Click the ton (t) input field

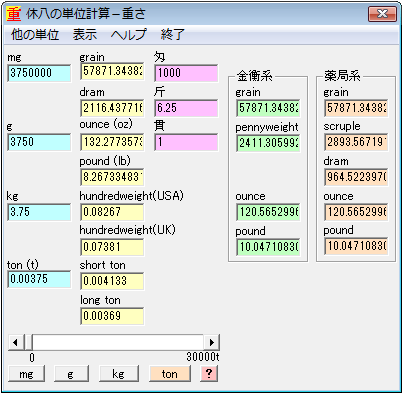point(39,279)
